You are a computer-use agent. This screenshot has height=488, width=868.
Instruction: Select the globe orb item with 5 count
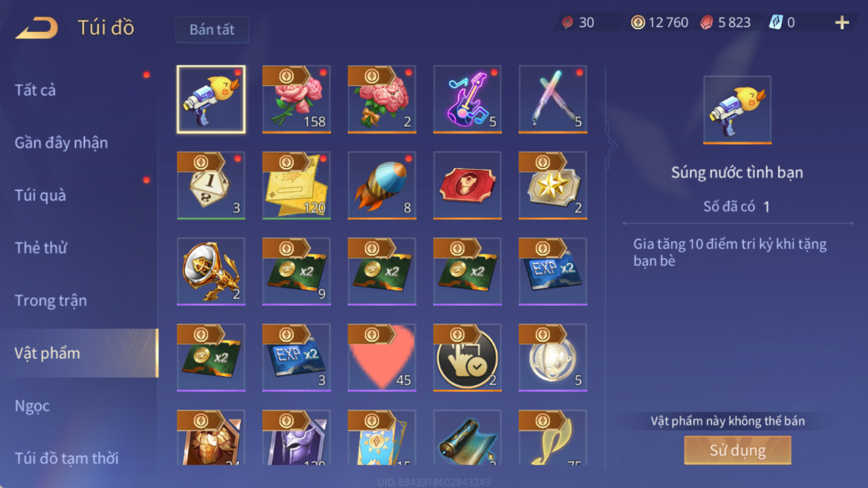coord(552,358)
